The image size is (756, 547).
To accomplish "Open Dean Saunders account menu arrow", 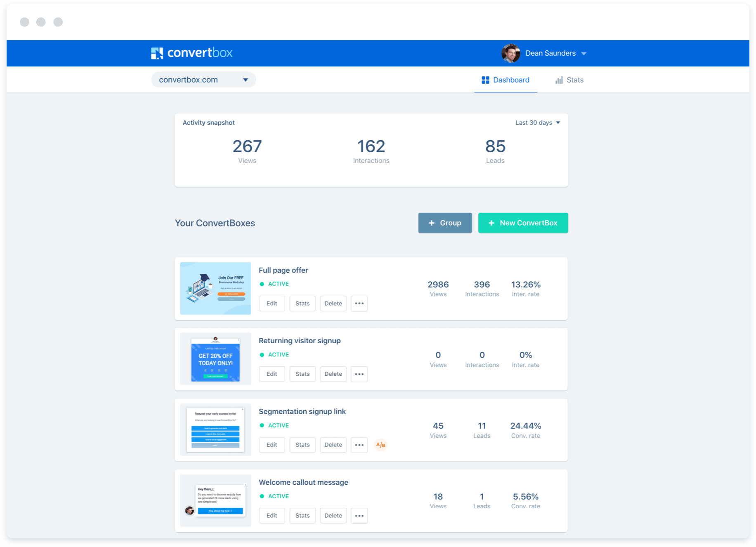I will coord(584,54).
